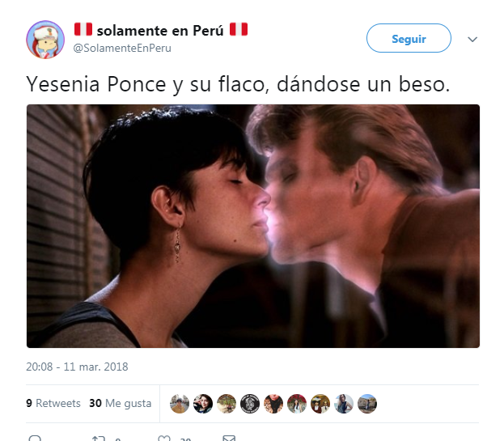Screen dimensions: 504x441
Task: Open the solamente en Perú display name
Action: [161, 30]
